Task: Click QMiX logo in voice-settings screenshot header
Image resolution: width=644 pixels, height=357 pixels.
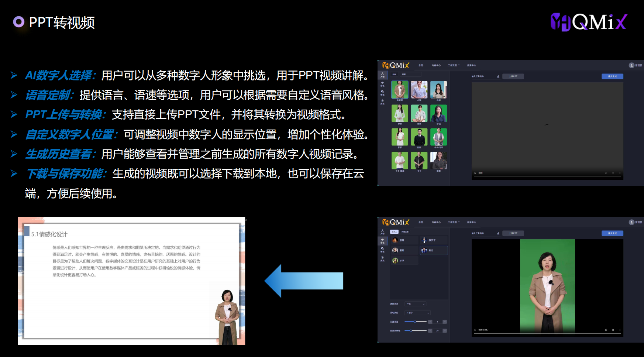Action: [396, 222]
